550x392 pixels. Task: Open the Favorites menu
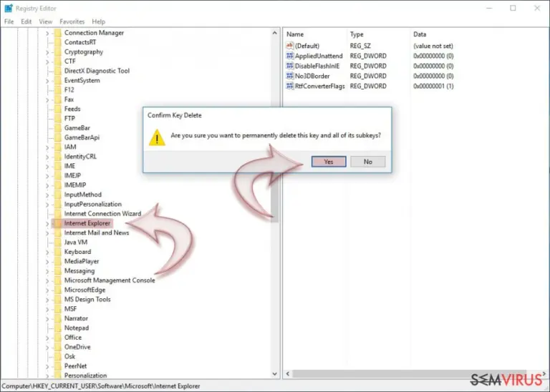[72, 21]
